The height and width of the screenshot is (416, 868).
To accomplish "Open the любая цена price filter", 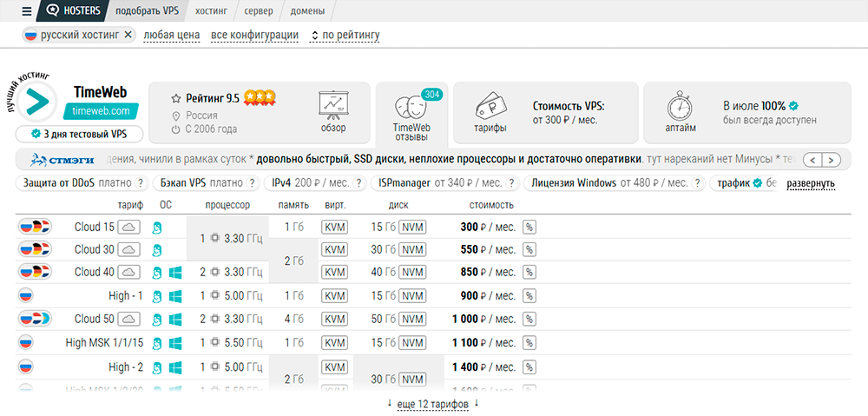I will click(171, 36).
